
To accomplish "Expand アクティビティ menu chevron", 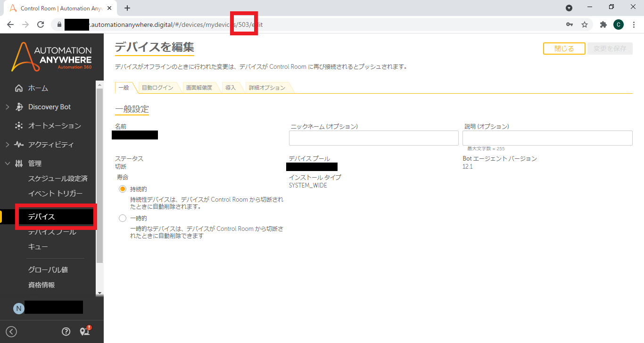I will 7,145.
